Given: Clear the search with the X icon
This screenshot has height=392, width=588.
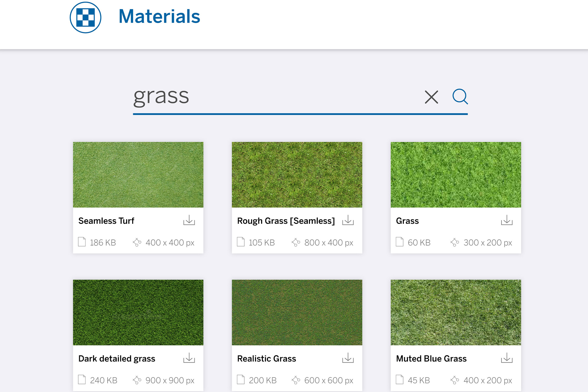Looking at the screenshot, I should (x=431, y=97).
